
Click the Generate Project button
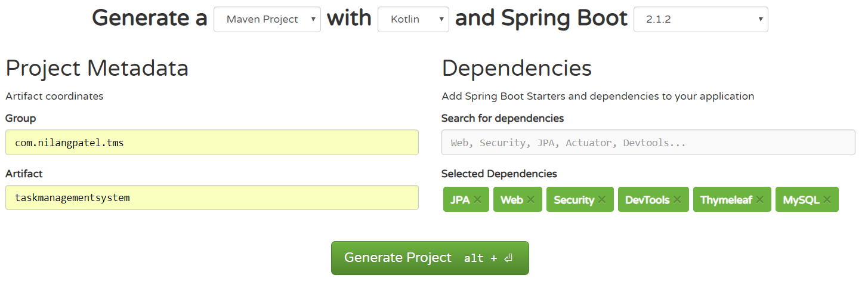click(x=430, y=258)
